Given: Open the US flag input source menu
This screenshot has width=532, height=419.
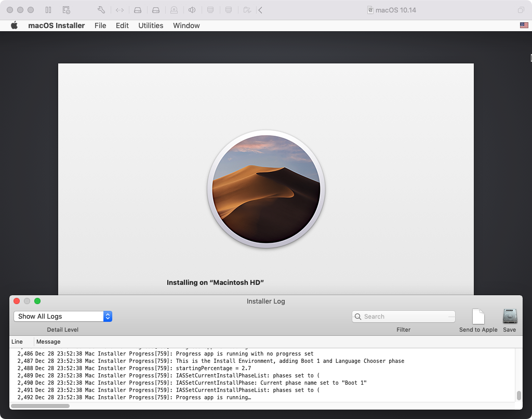Looking at the screenshot, I should click(x=524, y=25).
